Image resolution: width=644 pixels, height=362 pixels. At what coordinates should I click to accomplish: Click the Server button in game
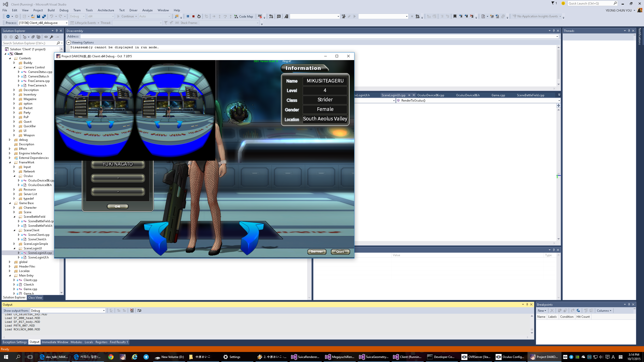tap(316, 252)
